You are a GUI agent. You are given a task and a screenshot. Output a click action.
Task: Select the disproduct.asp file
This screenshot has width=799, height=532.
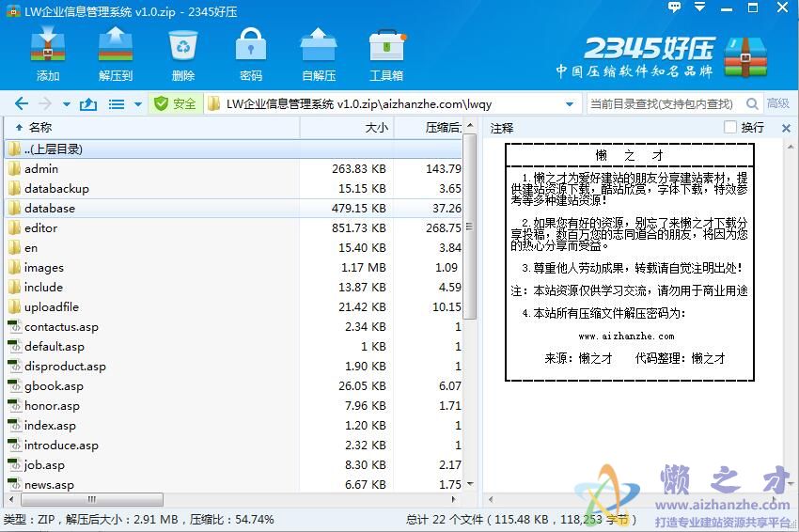pos(233,366)
